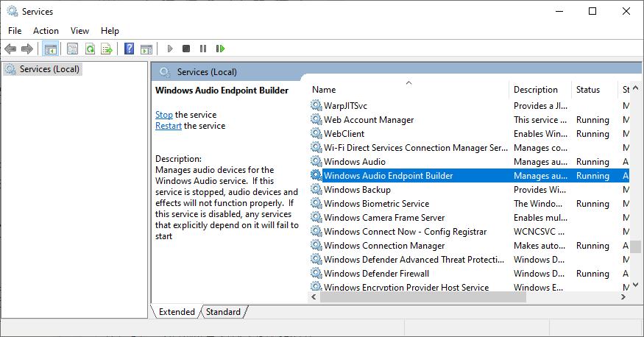Click the horizontal scrollbar left arrow
Image resolution: width=644 pixels, height=337 pixels.
[314, 297]
